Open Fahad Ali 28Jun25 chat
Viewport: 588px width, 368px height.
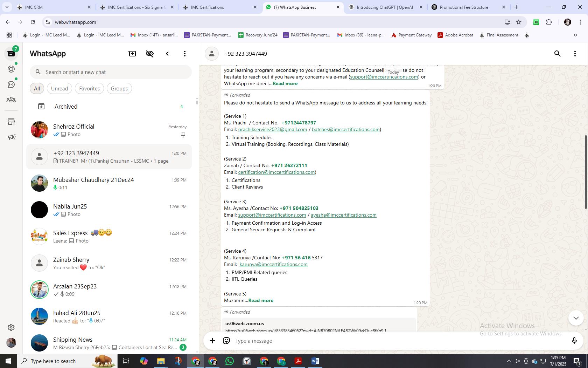109,316
